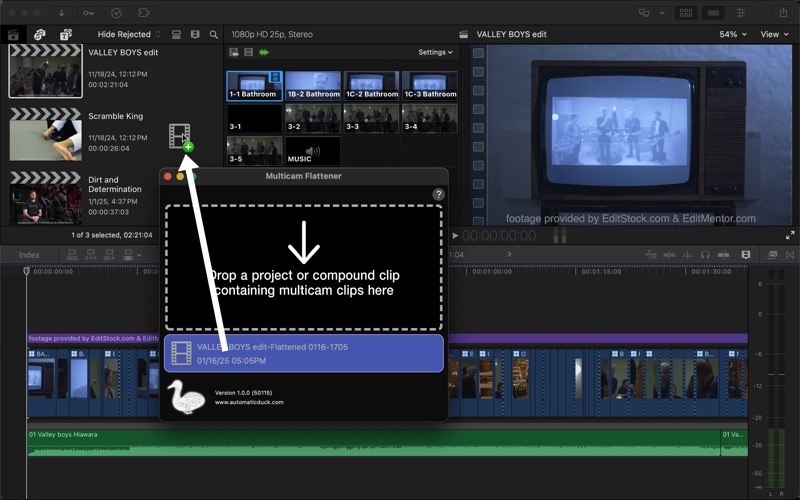The width and height of the screenshot is (800, 500).
Task: Toggle solo headphones icon
Action: [705, 255]
